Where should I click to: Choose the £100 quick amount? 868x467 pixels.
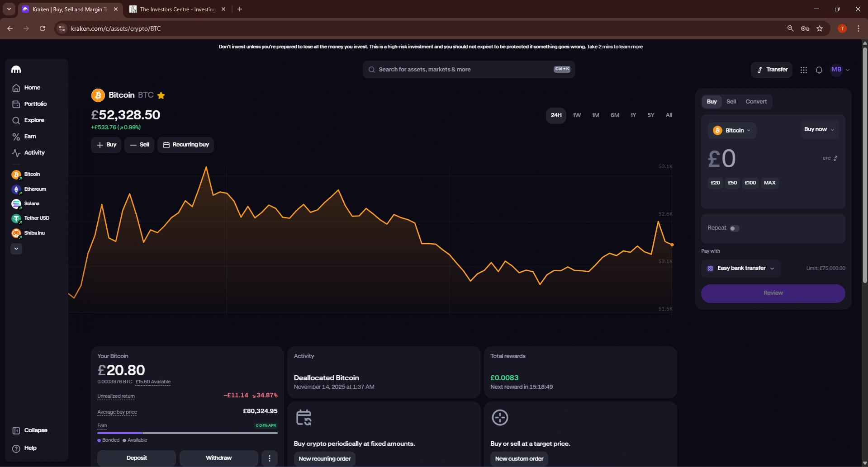click(750, 183)
